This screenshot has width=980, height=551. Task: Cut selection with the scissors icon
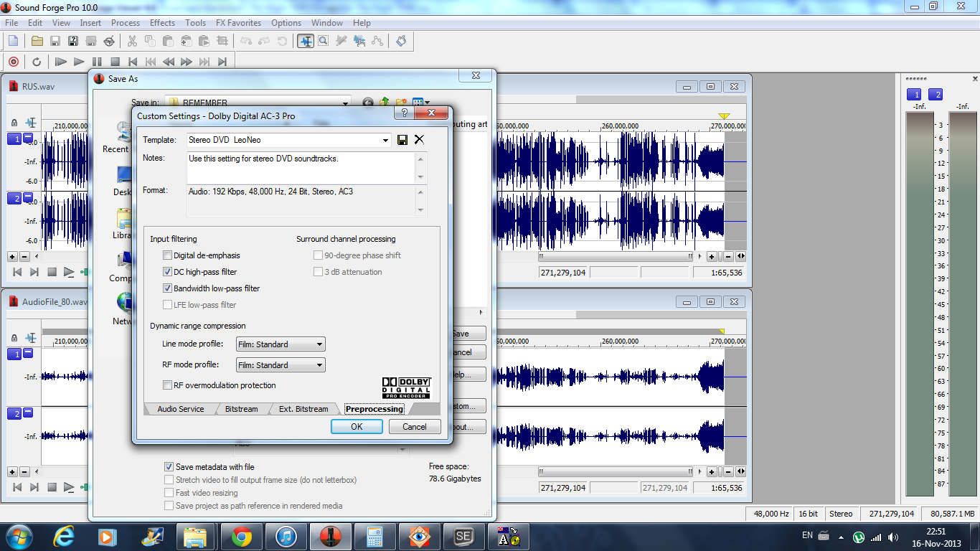[x=132, y=41]
